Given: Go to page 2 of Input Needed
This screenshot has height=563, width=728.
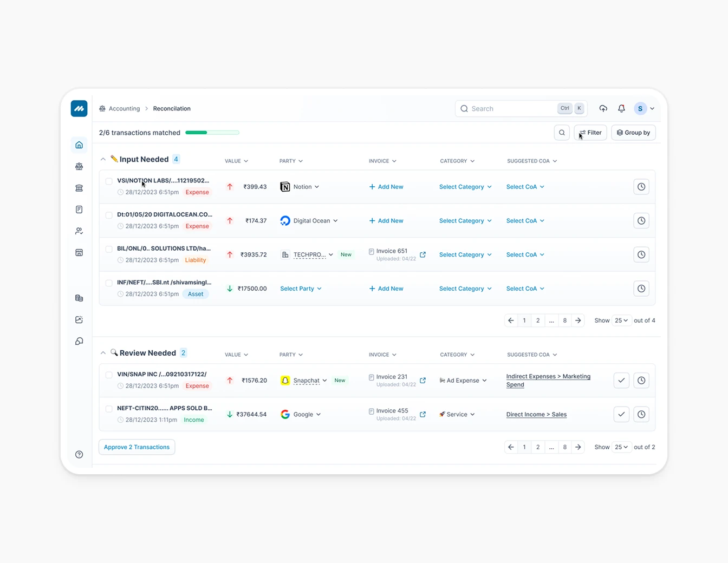Looking at the screenshot, I should point(537,320).
